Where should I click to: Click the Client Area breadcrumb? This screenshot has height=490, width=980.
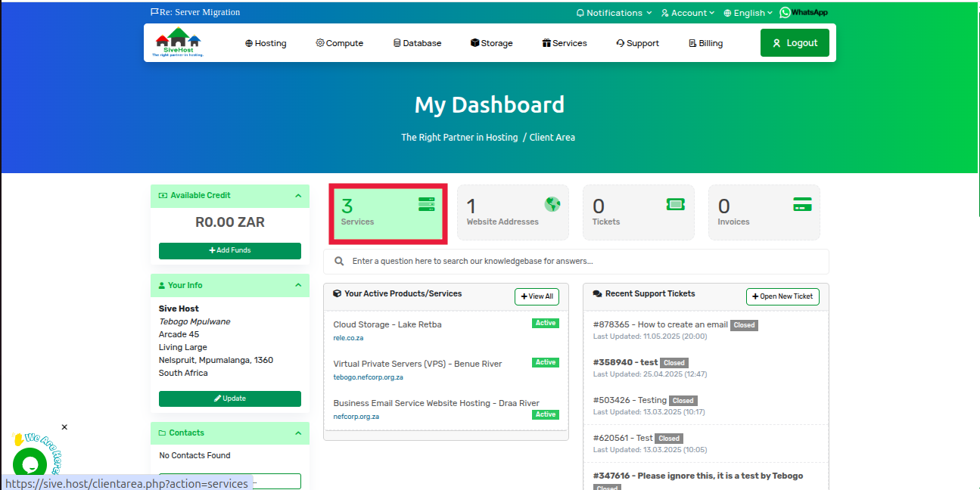(552, 138)
